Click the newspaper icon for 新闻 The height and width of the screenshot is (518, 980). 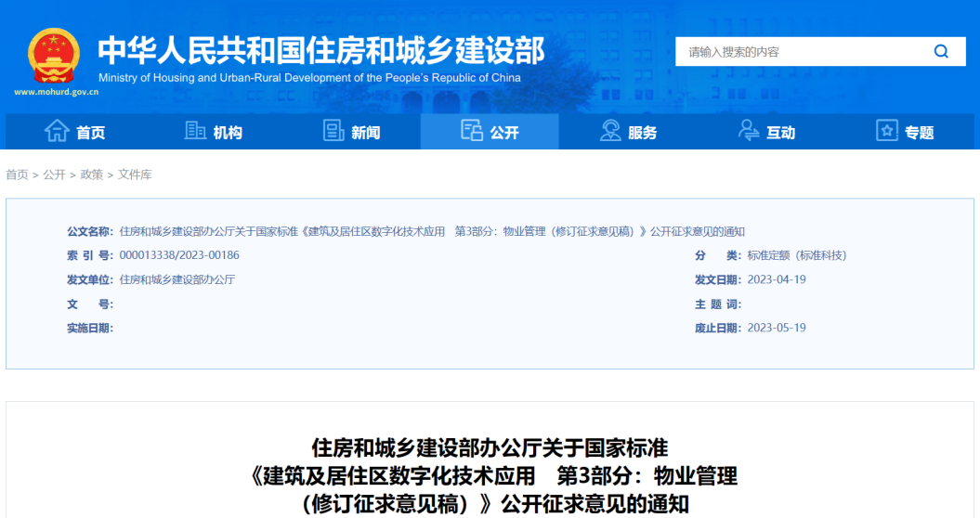click(x=333, y=131)
